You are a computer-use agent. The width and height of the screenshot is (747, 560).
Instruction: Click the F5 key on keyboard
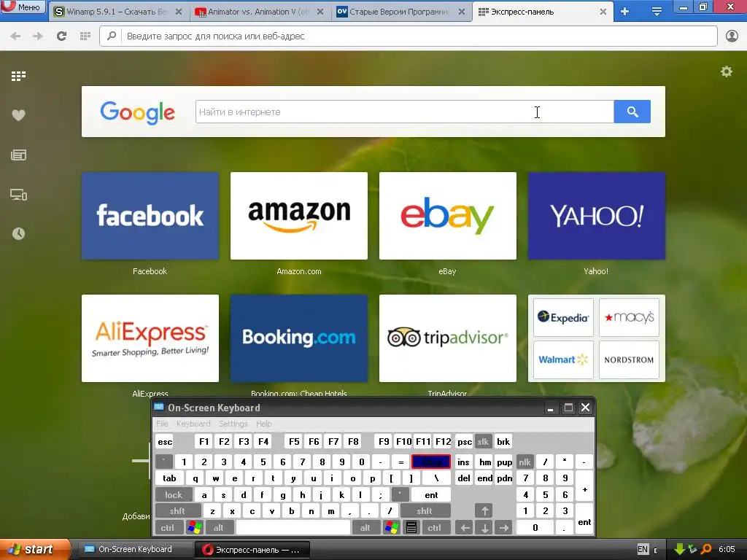(x=295, y=442)
